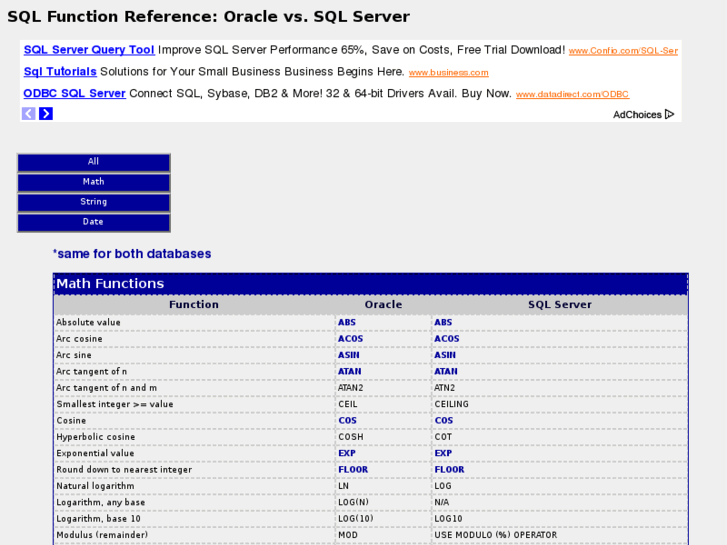Click the Logarithm, base 10 label
The height and width of the screenshot is (545, 727).
pyautogui.click(x=98, y=519)
